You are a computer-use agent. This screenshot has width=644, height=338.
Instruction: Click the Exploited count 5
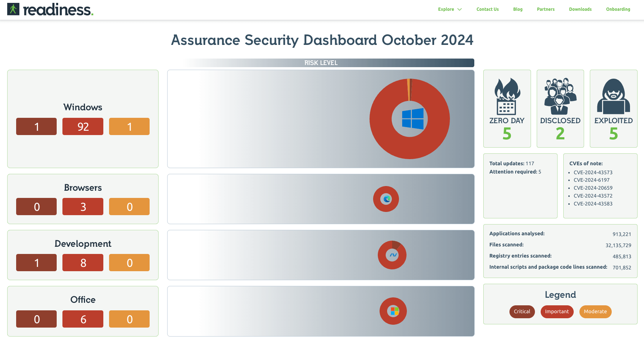coord(614,134)
